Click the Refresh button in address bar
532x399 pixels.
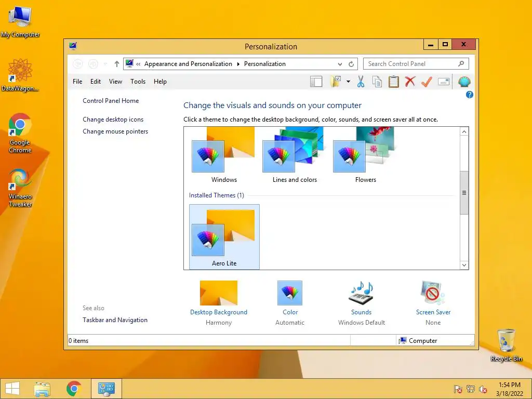pos(351,64)
